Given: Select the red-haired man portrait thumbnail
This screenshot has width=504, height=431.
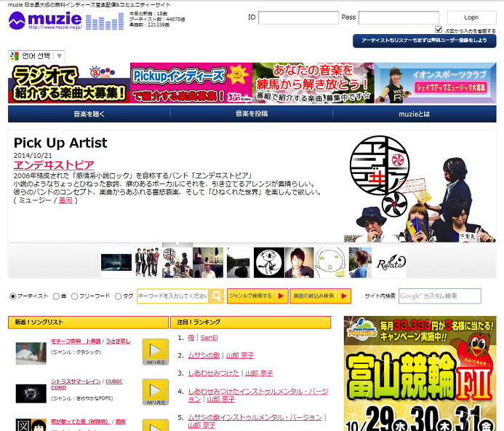Looking at the screenshot, I should (299, 263).
